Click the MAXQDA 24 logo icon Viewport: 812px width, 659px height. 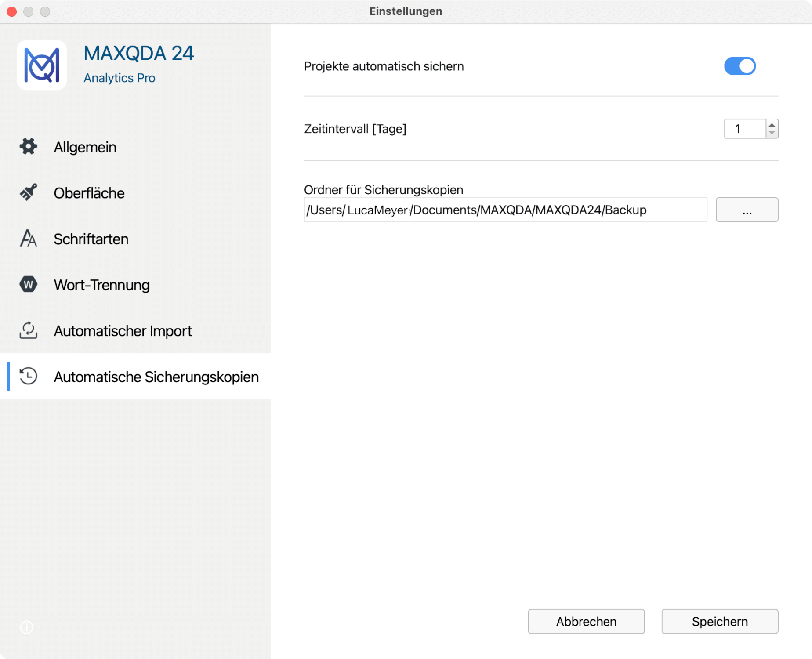coord(42,65)
